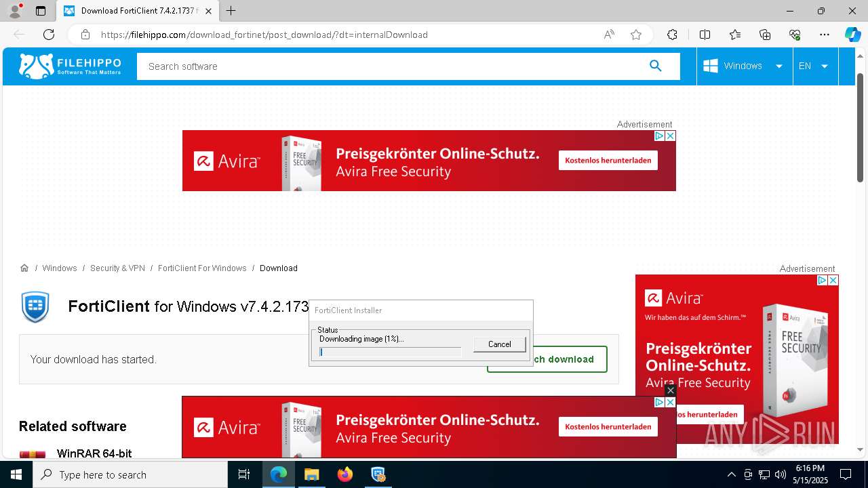This screenshot has width=868, height=488.
Task: Open WinRAR 64-bit related software
Action: (94, 453)
